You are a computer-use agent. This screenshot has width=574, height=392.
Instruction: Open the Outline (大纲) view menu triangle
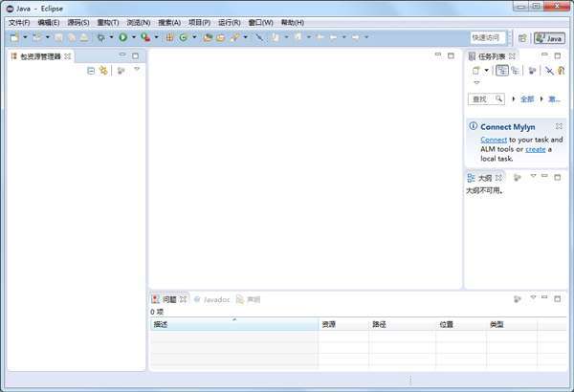[533, 176]
